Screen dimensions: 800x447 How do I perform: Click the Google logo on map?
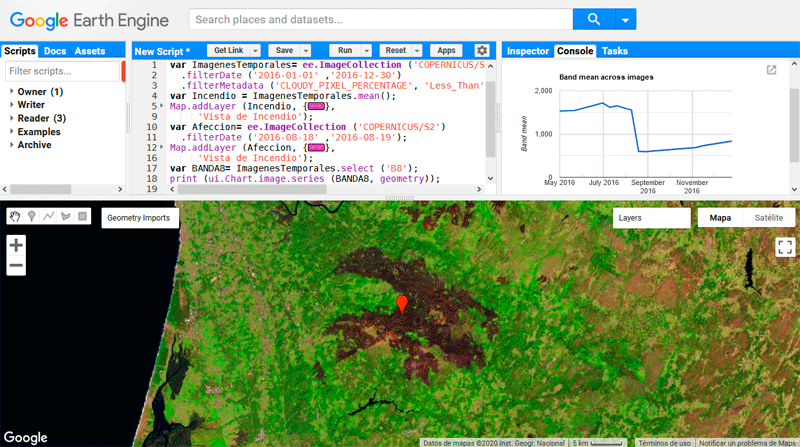coord(26,437)
